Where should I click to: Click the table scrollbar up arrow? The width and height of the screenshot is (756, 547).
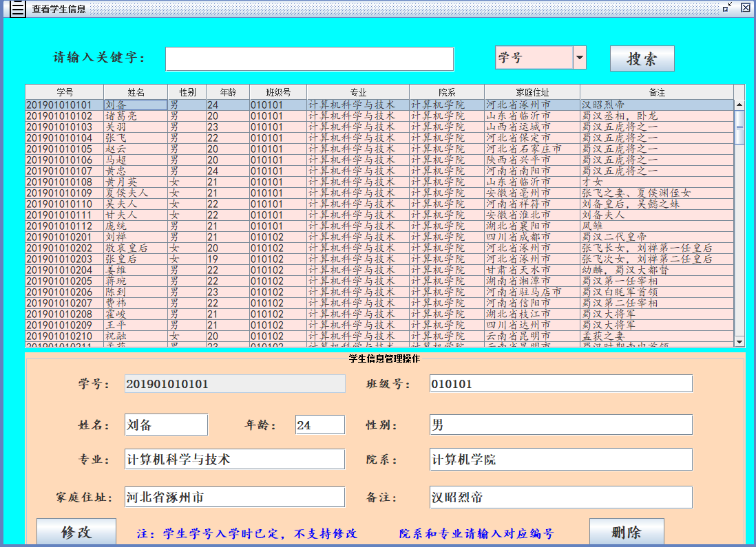pyautogui.click(x=739, y=105)
